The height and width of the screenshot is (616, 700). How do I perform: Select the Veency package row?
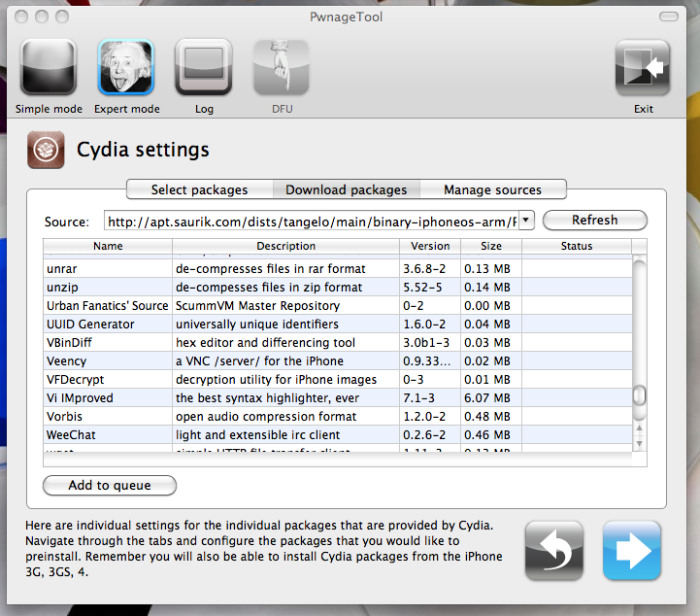[x=338, y=360]
